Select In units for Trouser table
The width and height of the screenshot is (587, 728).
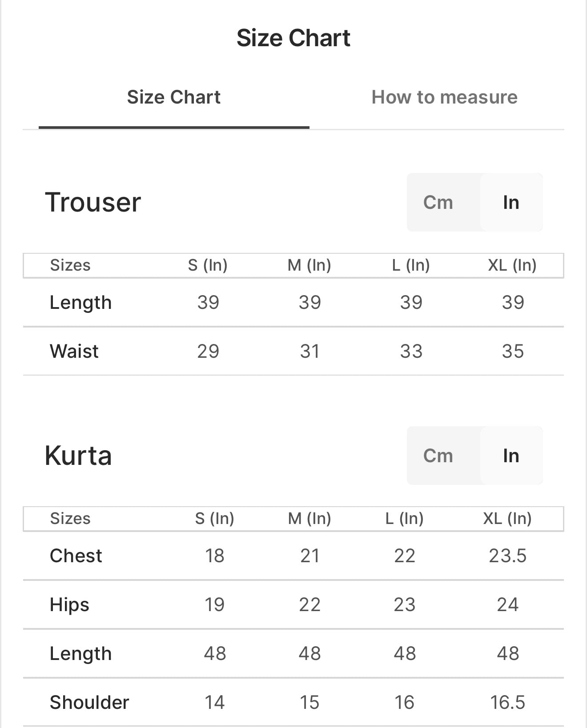click(511, 203)
